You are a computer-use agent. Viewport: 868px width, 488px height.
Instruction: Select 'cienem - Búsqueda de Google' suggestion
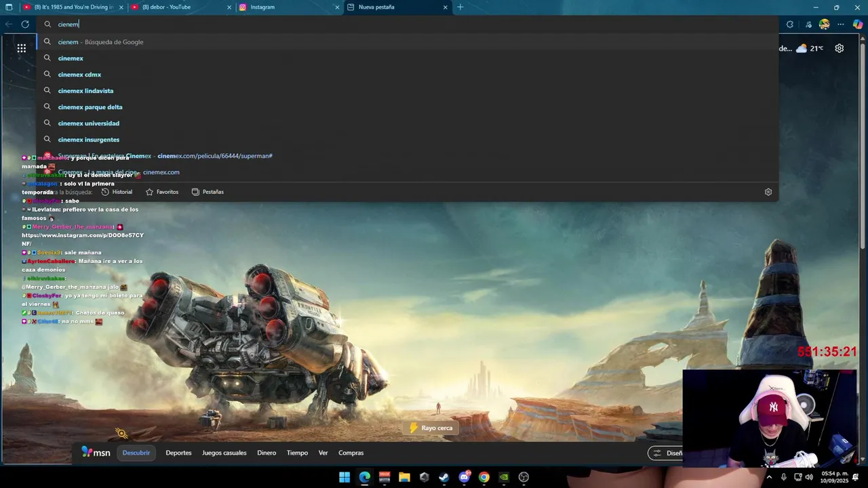(407, 42)
